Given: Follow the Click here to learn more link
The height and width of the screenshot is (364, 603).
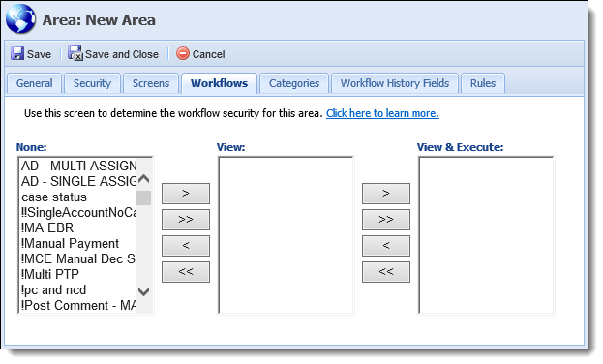Looking at the screenshot, I should click(x=382, y=113).
